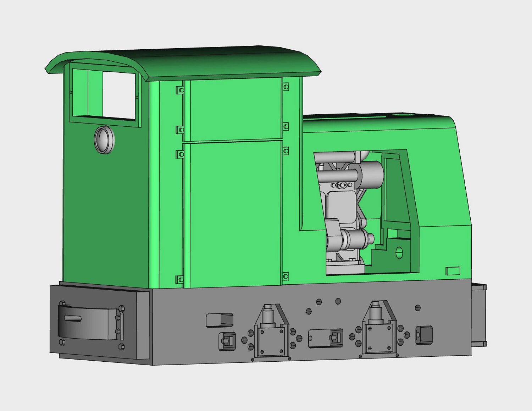This screenshot has height=411, width=532.
Task: Click the rectangular block between the axle boxes
Action: click(x=325, y=338)
